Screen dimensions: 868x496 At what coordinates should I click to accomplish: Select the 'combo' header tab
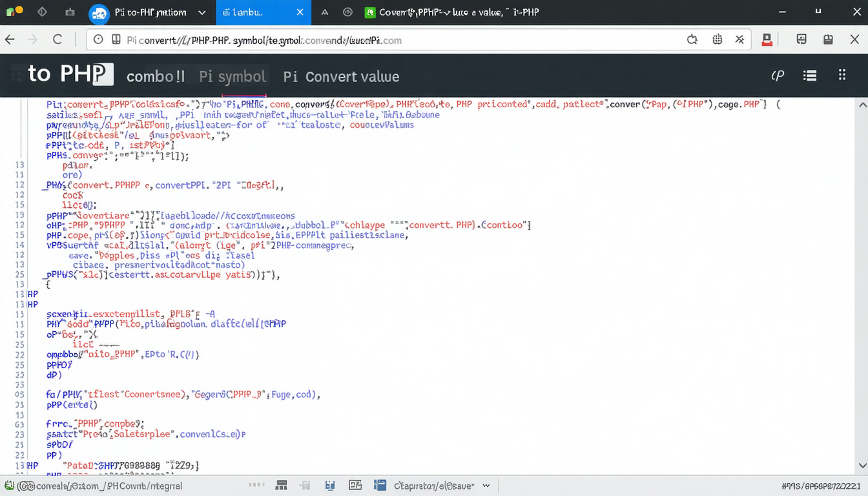[156, 77]
